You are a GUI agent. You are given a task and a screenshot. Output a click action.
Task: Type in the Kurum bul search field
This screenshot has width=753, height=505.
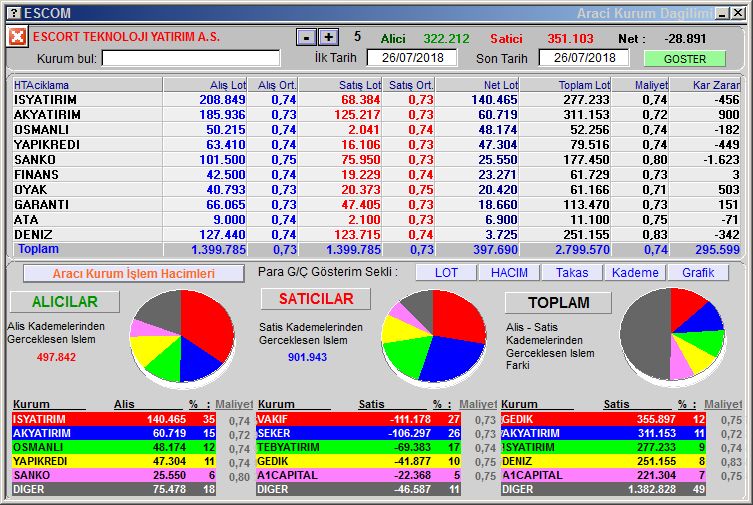[x=190, y=58]
